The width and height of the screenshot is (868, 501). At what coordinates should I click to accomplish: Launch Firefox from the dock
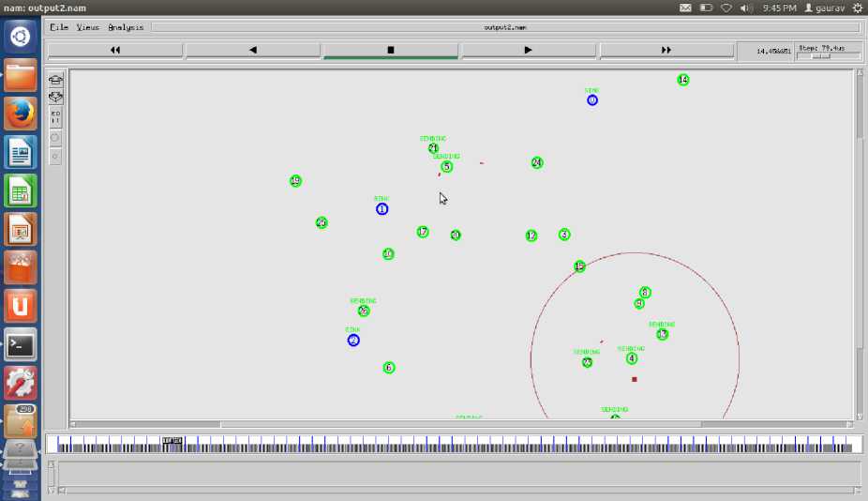[x=21, y=114]
